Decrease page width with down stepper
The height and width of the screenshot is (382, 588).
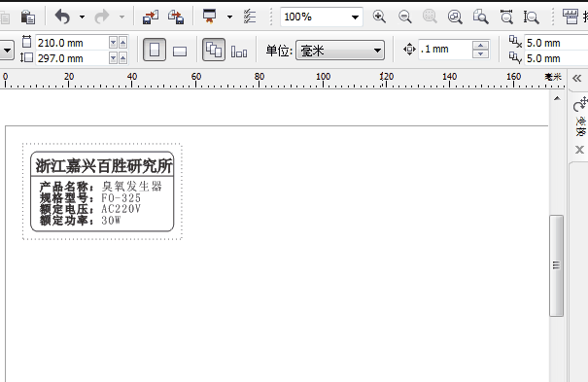click(x=114, y=43)
